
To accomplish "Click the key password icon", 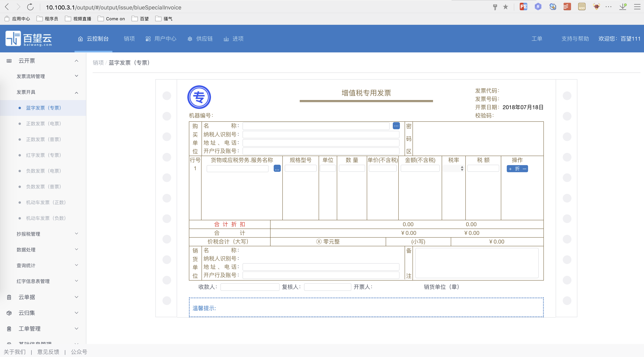I will [495, 7].
